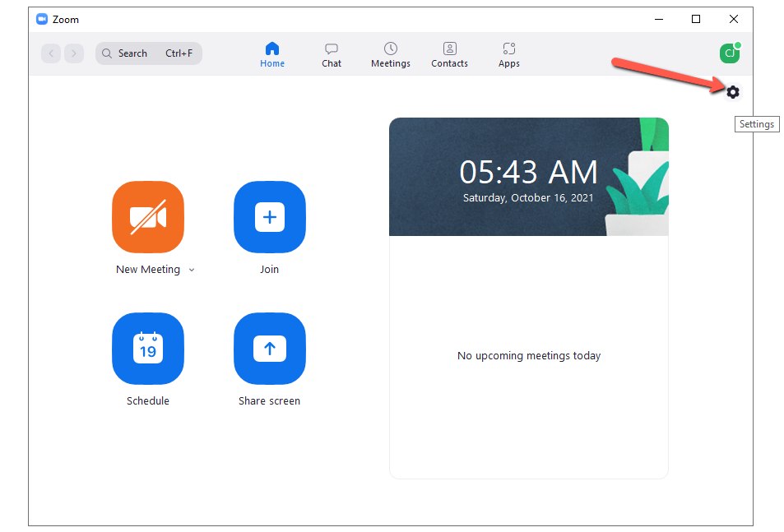784x532 pixels.
Task: Go to the Meetings tab
Action: (x=391, y=54)
